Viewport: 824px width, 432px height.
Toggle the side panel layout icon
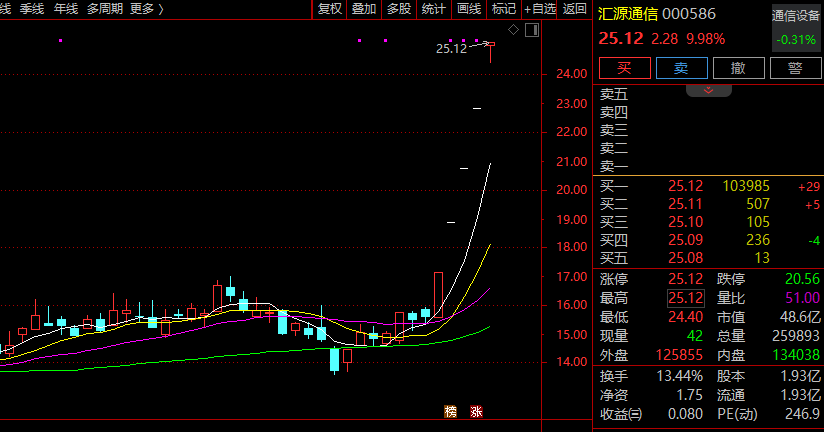point(530,30)
